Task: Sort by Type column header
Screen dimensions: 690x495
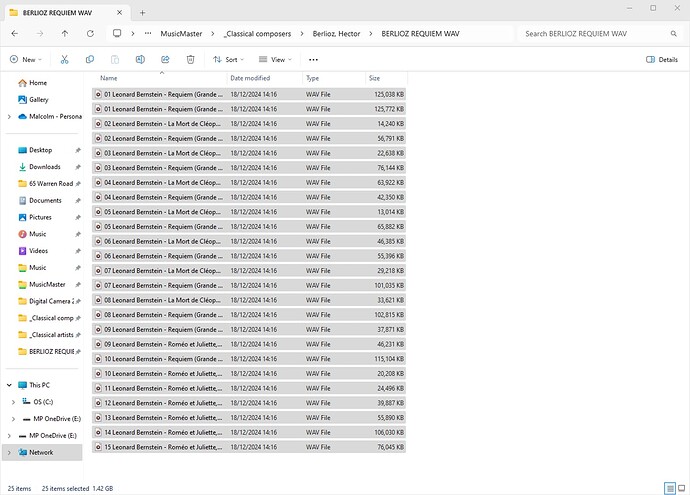Action: (312, 78)
